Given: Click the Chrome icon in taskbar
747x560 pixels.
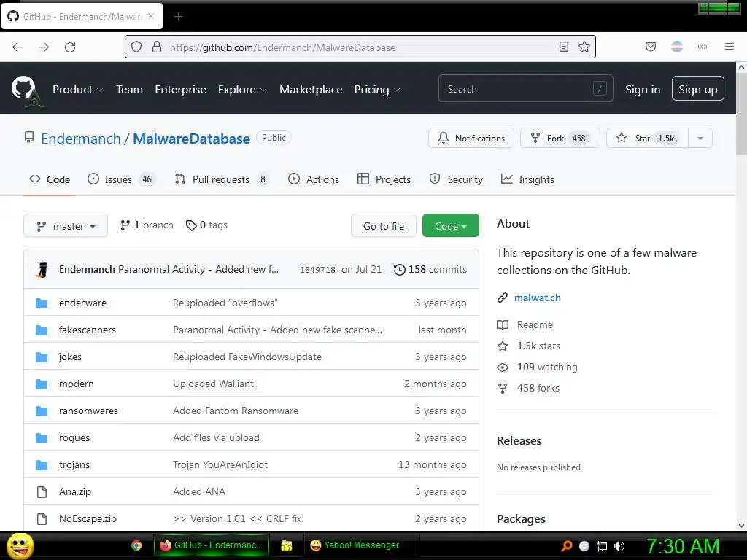Looking at the screenshot, I should coord(136,545).
